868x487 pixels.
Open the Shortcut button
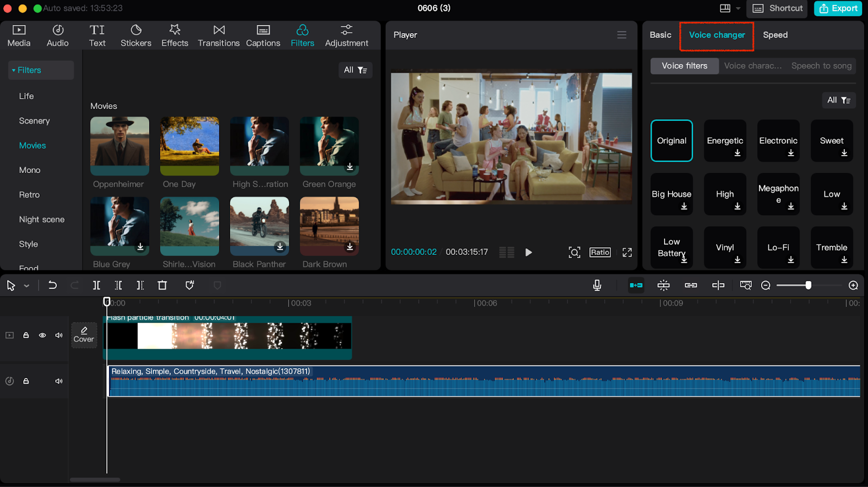pyautogui.click(x=777, y=8)
